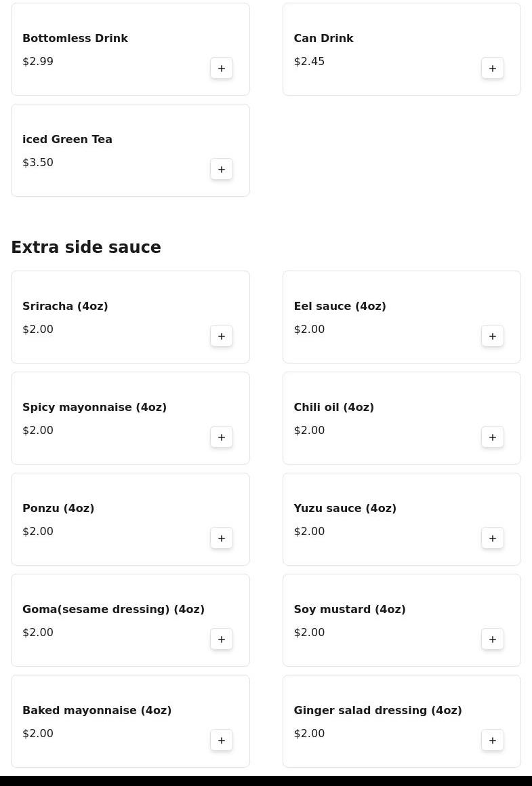Add Baked mayonnaise (4oz) sauce
Screen dimensions: 532x786
coord(222,740)
